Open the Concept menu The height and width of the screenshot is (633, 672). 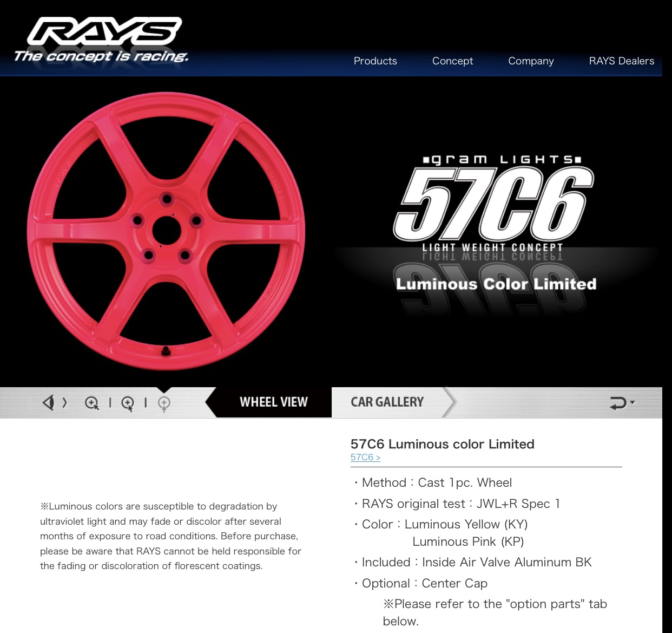(452, 61)
